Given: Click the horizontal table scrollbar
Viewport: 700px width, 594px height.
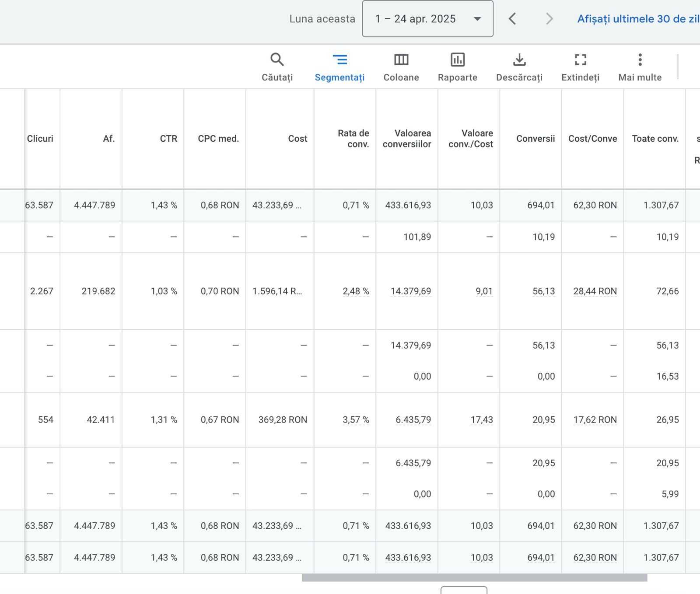Looking at the screenshot, I should click(474, 578).
